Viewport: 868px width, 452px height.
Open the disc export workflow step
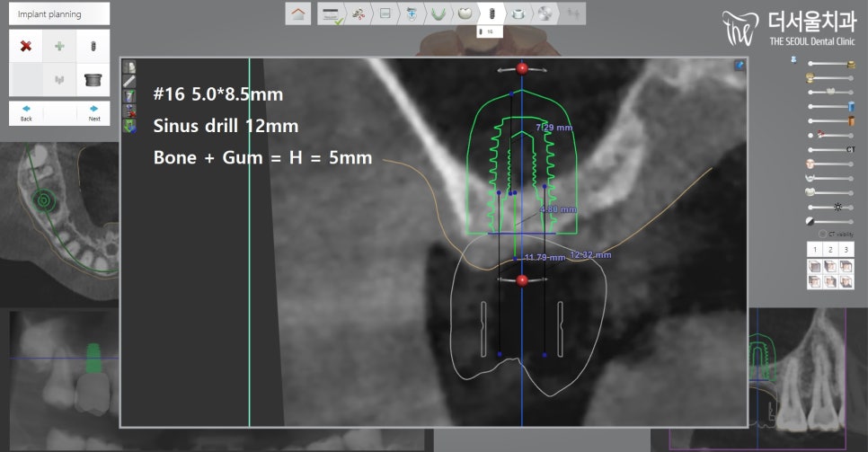pos(545,14)
